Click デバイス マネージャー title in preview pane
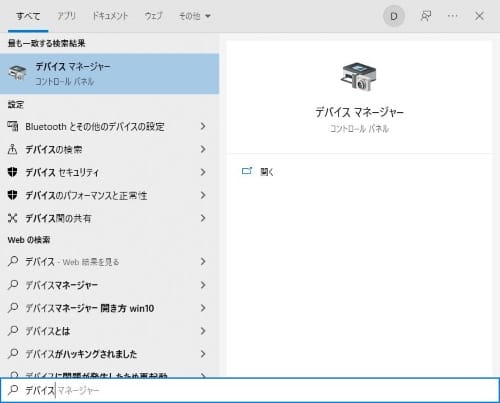 tap(359, 112)
